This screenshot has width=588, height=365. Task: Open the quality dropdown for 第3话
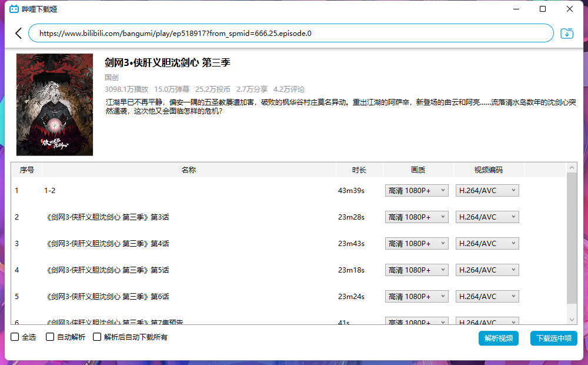pos(417,217)
